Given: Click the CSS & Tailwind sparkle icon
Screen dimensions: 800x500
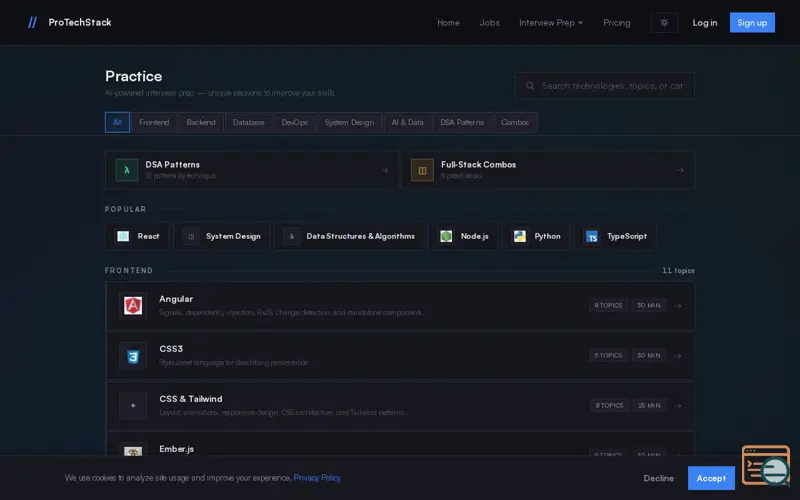Looking at the screenshot, I should [x=133, y=406].
